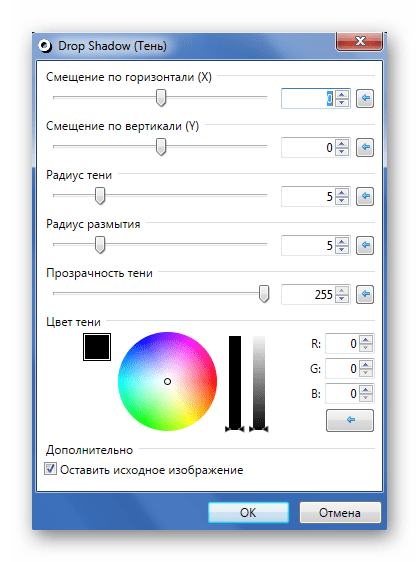The height and width of the screenshot is (562, 419).
Task: Click the black shadow color swatch
Action: pyautogui.click(x=97, y=347)
